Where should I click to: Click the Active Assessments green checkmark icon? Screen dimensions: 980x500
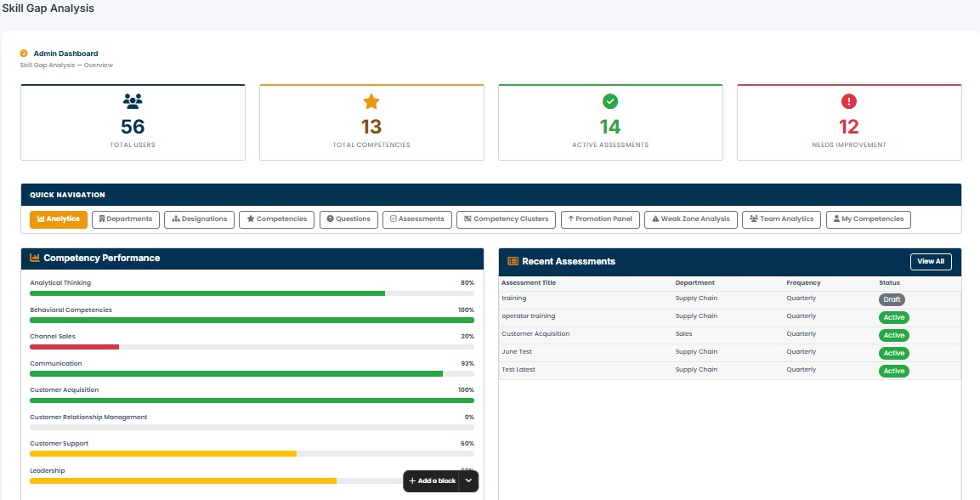click(610, 101)
